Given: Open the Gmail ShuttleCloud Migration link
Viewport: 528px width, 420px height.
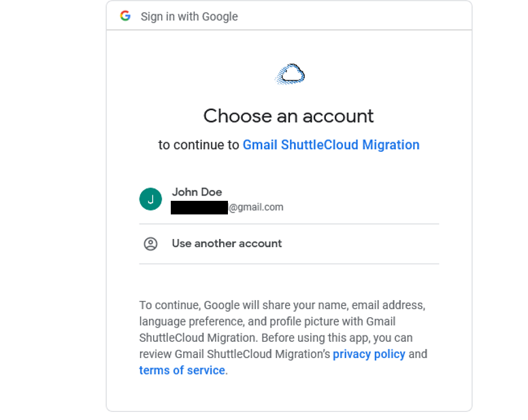Looking at the screenshot, I should pyautogui.click(x=331, y=145).
